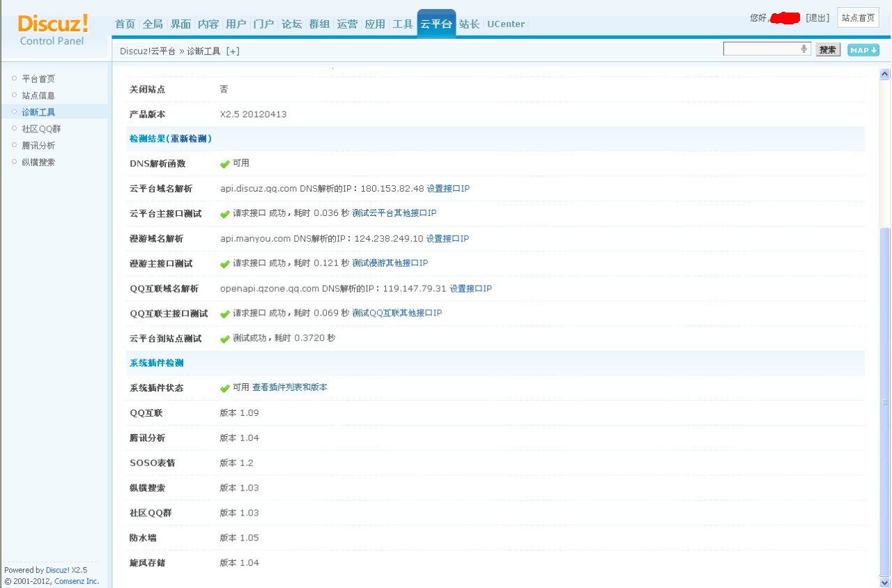Open the UCenter top menu tab
This screenshot has width=892, height=588.
[x=506, y=24]
